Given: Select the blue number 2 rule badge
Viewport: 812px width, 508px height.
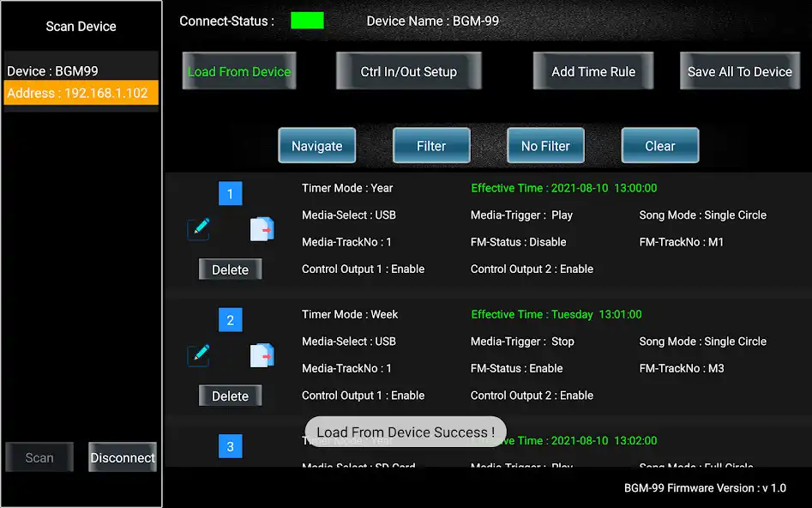Looking at the screenshot, I should (230, 319).
